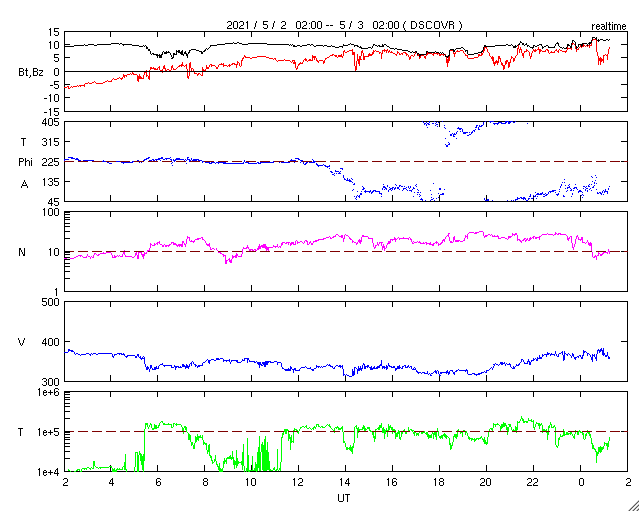Click the window resize grip corner icon

(633, 505)
